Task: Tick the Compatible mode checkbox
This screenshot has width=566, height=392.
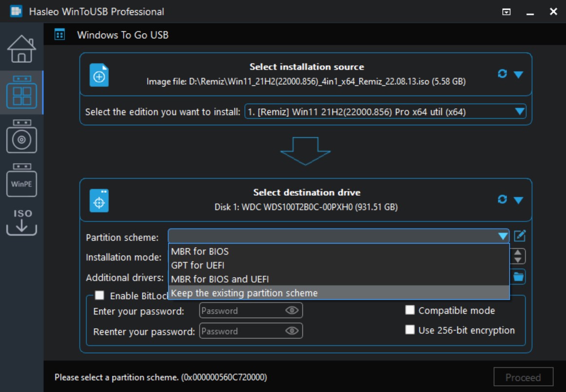Action: (410, 310)
